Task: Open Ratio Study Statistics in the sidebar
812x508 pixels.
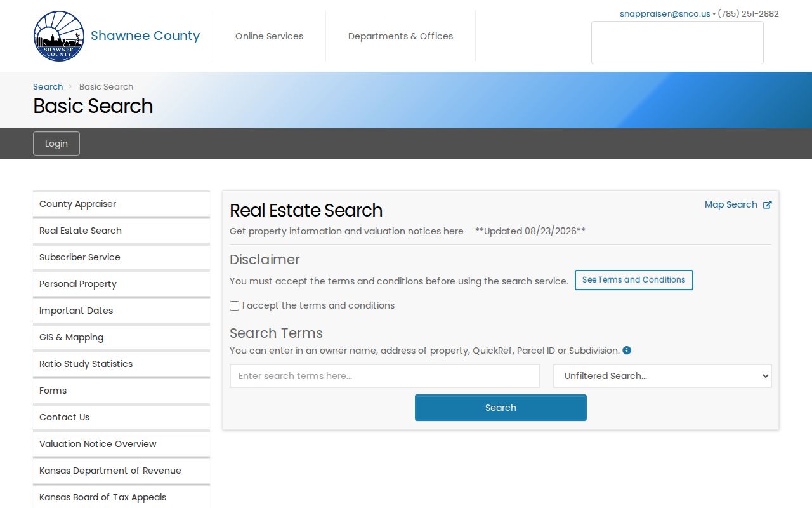Action: pyautogui.click(x=121, y=364)
